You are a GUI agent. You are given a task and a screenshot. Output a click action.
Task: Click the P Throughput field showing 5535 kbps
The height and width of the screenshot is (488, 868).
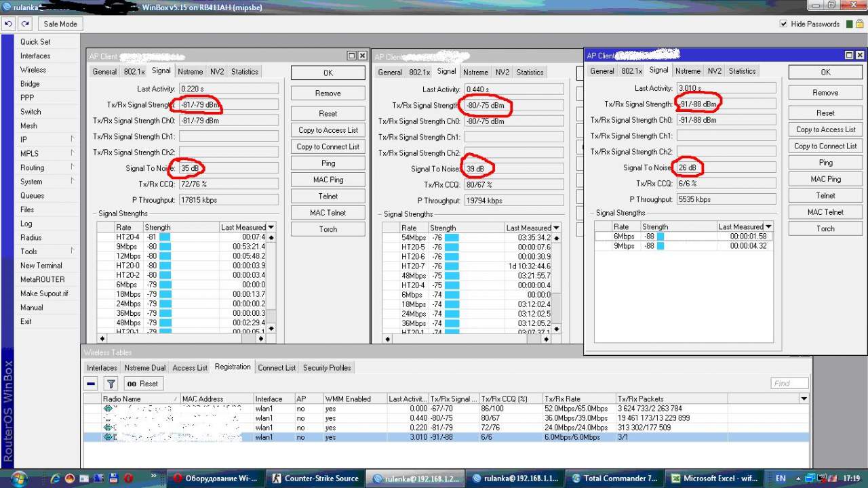[726, 199]
